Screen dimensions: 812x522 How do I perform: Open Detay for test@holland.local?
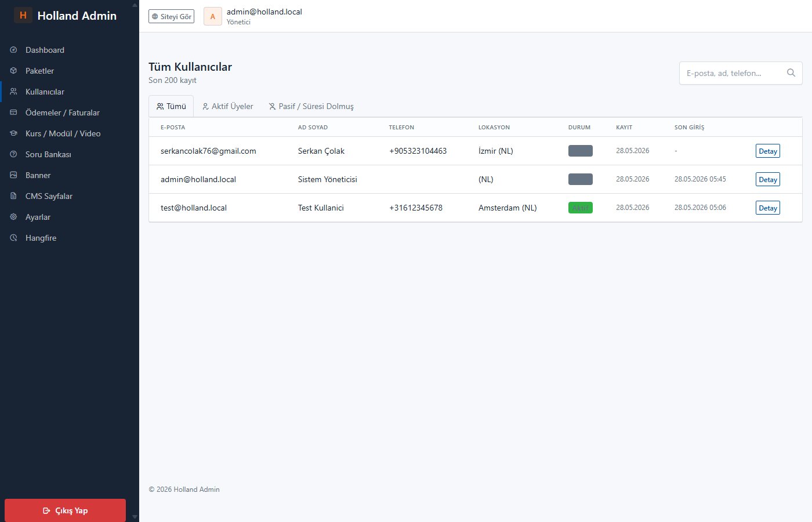click(x=767, y=208)
